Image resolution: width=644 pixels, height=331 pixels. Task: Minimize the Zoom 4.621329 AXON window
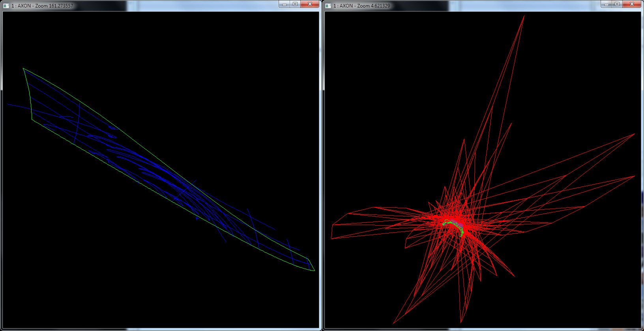pos(606,4)
